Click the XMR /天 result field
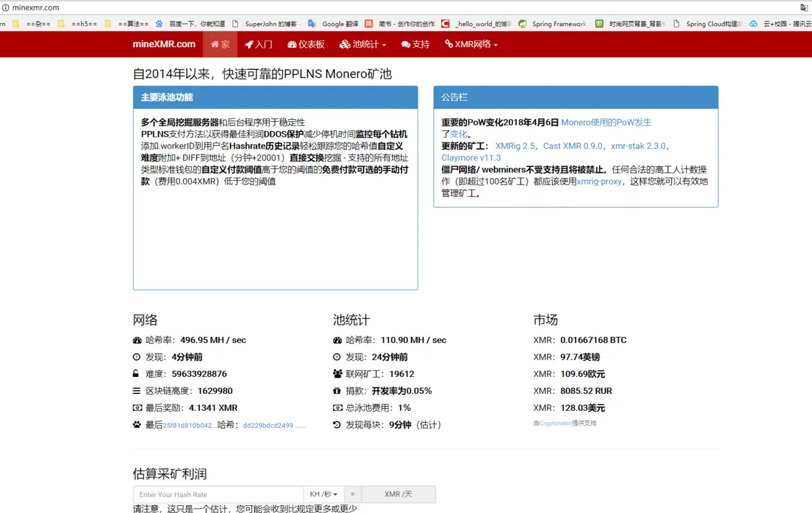The image size is (812, 513). click(398, 495)
